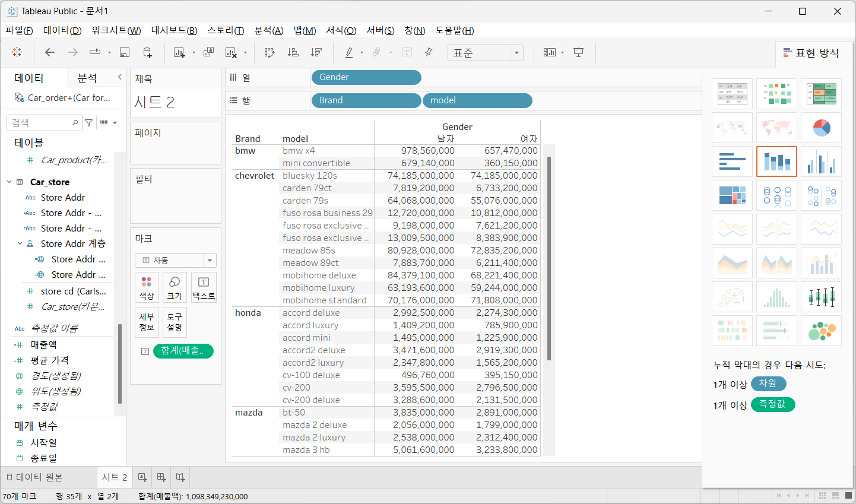This screenshot has height=504, width=856.
Task: Open dropdown arrow next to show/hide cards icon
Action: pos(562,53)
